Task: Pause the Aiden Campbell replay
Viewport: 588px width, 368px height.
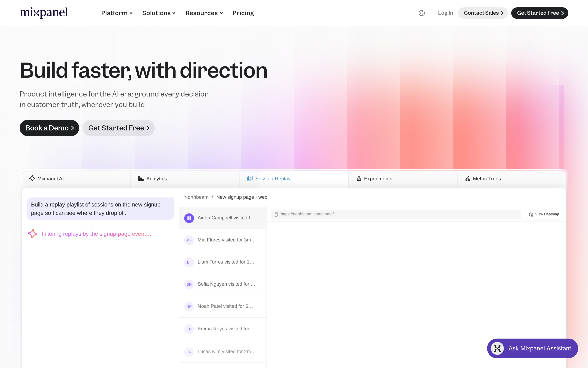Action: tap(189, 218)
